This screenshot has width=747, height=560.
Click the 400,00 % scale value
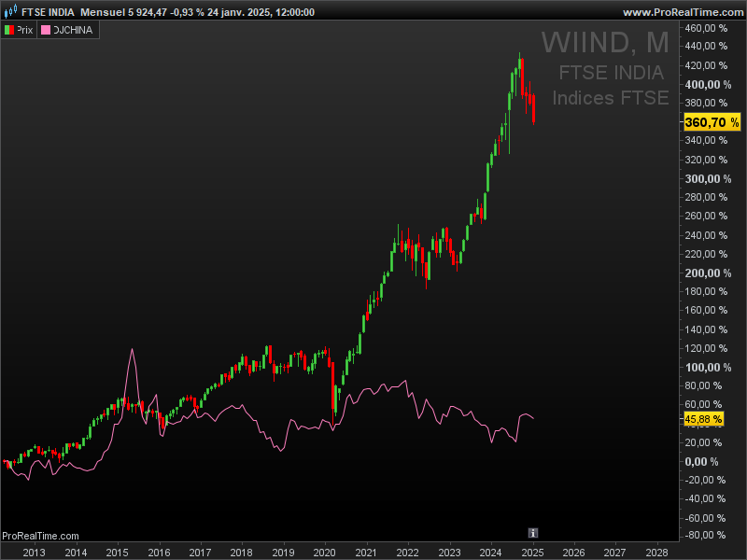tap(708, 85)
